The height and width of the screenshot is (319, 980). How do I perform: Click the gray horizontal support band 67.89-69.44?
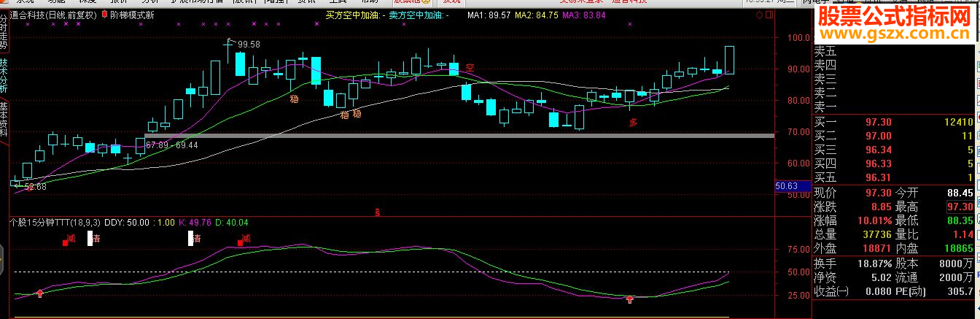pos(459,136)
